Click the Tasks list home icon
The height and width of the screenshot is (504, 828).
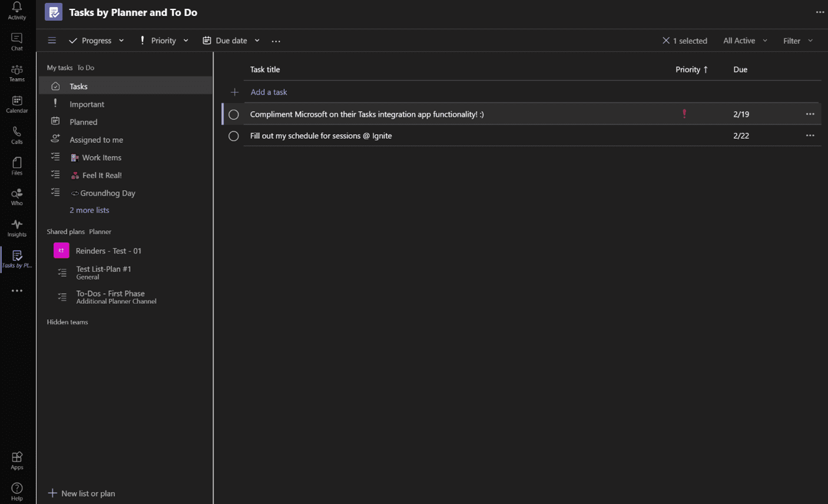55,86
